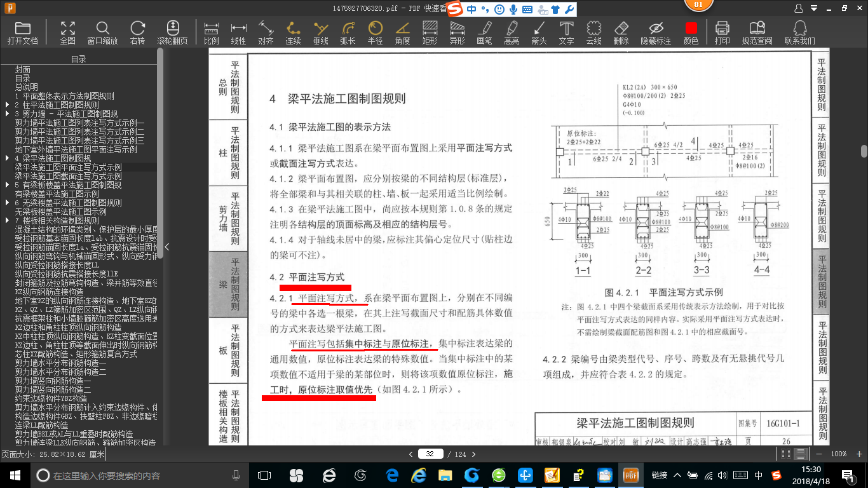The image size is (868, 488).
Task: Go to next page arrow
Action: tap(473, 454)
